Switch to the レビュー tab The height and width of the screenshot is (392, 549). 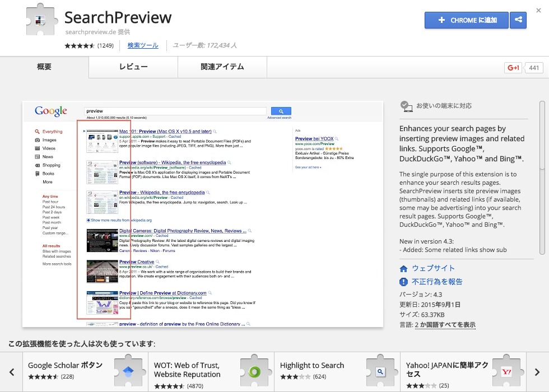[133, 67]
